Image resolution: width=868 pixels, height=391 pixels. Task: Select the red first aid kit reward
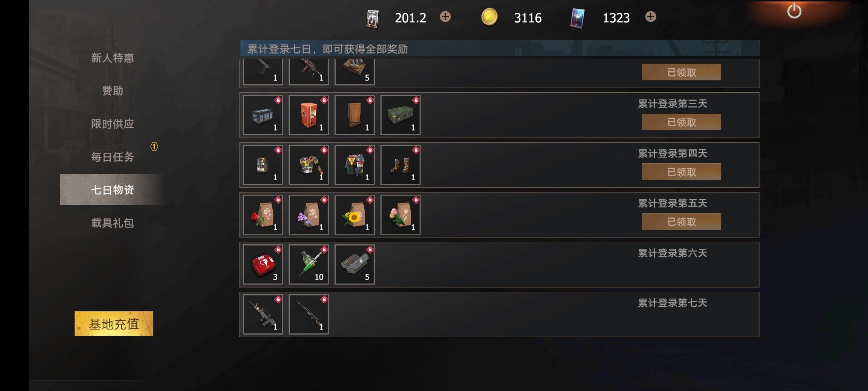(x=263, y=265)
